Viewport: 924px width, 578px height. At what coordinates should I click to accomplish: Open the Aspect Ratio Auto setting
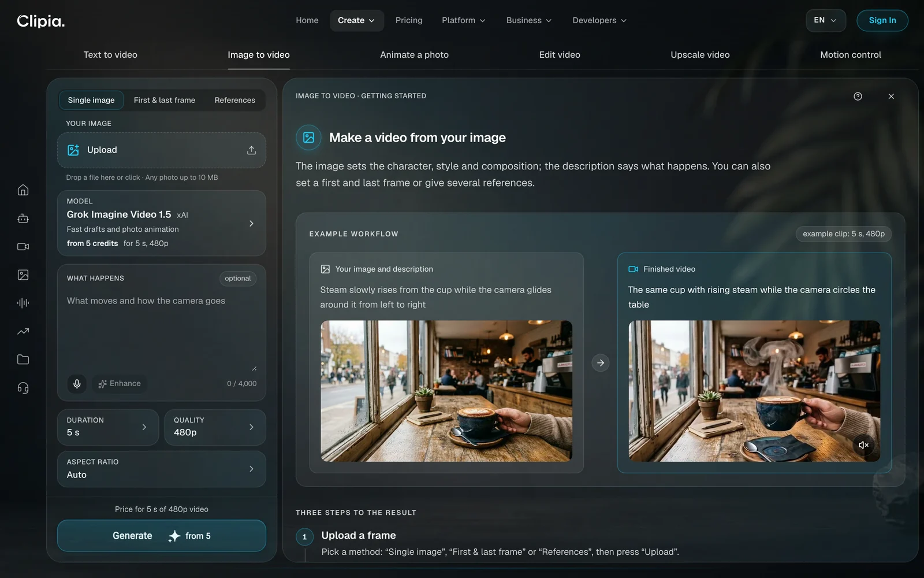(162, 469)
